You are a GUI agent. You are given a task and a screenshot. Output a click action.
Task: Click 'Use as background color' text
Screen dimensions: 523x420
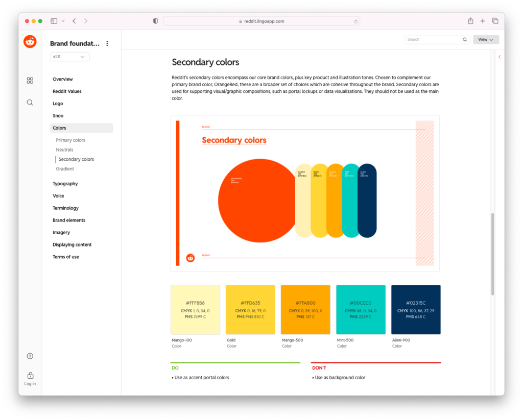pyautogui.click(x=340, y=378)
